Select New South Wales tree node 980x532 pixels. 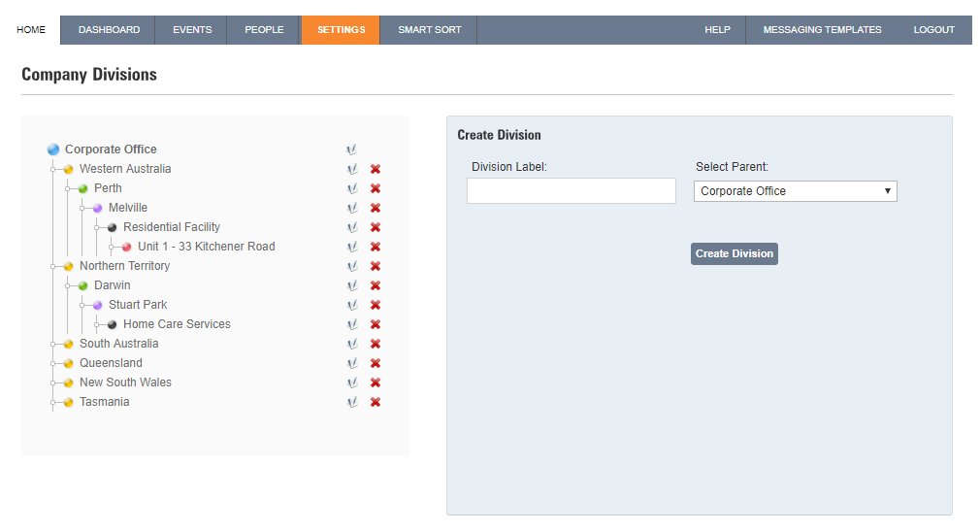[x=125, y=382]
